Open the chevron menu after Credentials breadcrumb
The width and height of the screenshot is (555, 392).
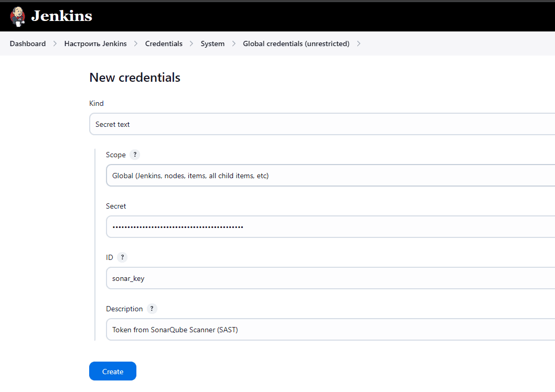(x=191, y=44)
